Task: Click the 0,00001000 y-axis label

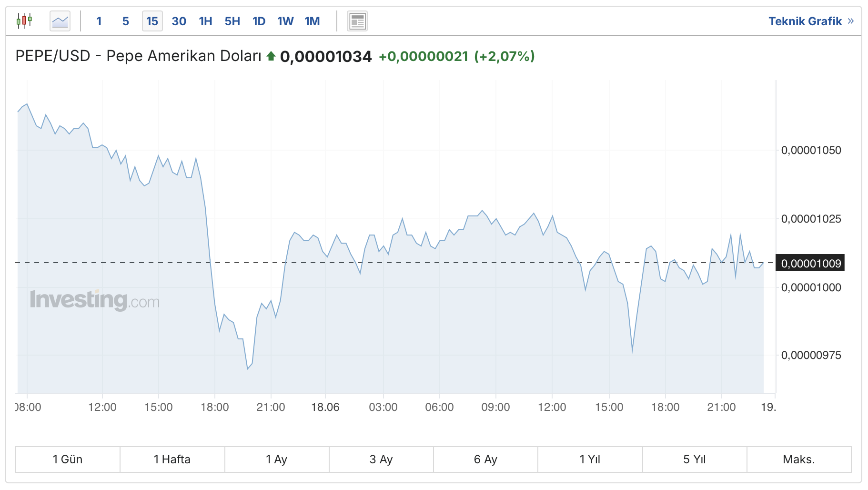Action: tap(811, 287)
